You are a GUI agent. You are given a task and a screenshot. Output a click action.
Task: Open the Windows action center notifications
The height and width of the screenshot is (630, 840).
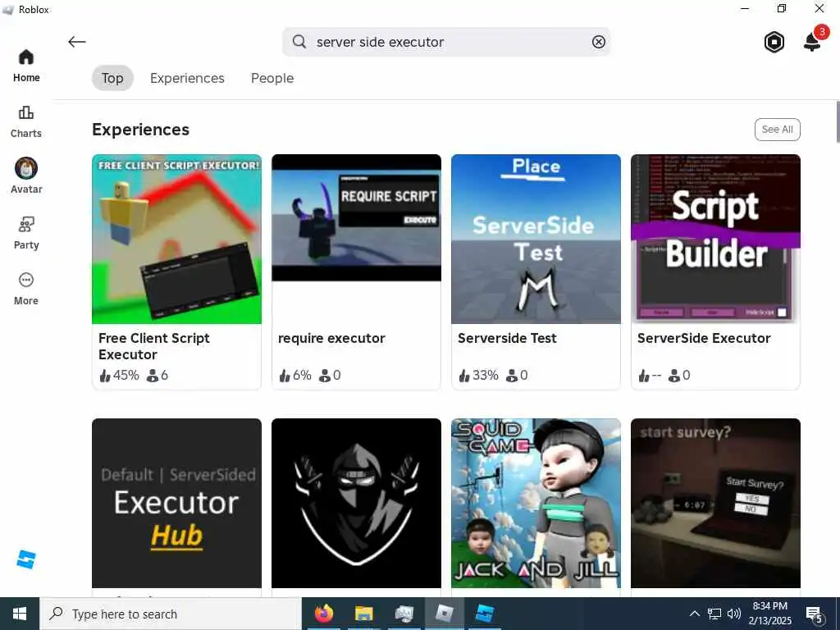point(815,615)
